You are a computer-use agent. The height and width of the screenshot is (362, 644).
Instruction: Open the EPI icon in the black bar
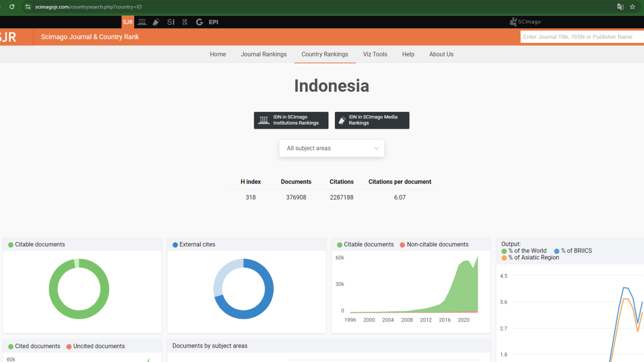click(214, 22)
